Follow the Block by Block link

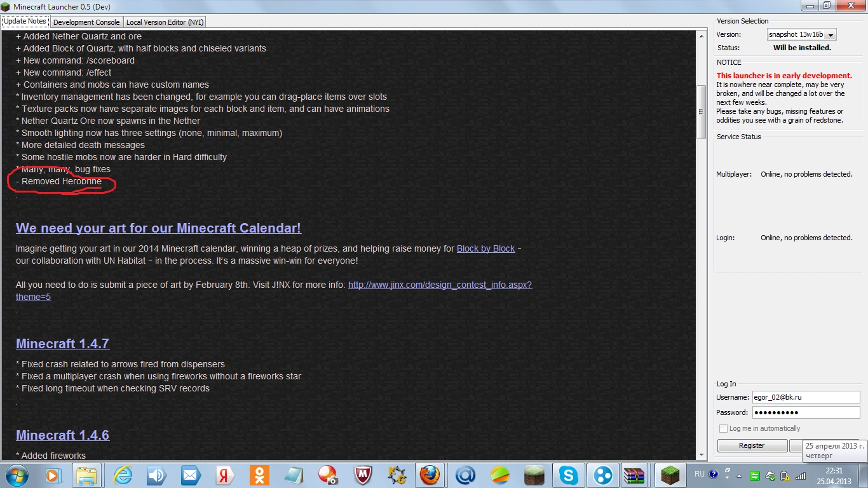click(486, 248)
